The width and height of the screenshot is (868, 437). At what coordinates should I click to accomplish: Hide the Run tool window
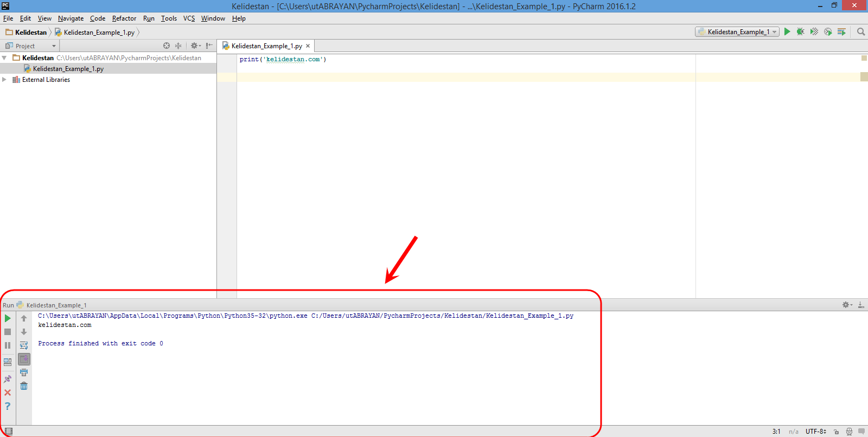(x=861, y=305)
